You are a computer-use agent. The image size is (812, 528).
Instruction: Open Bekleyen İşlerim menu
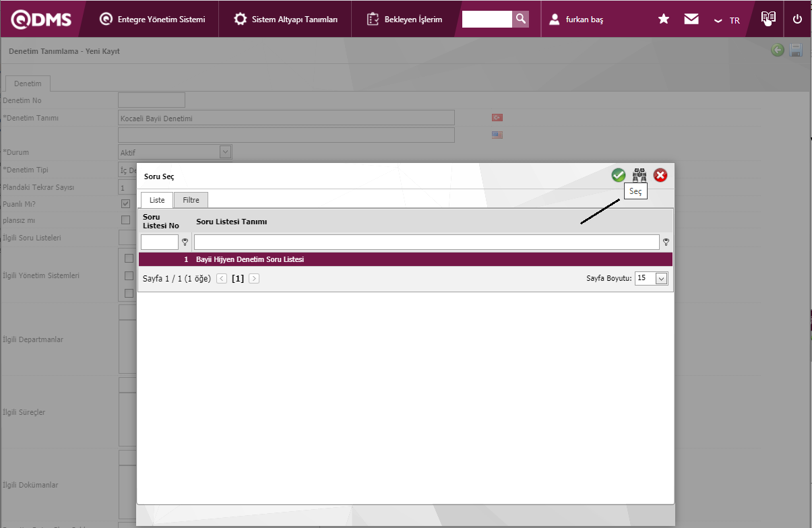(x=405, y=20)
